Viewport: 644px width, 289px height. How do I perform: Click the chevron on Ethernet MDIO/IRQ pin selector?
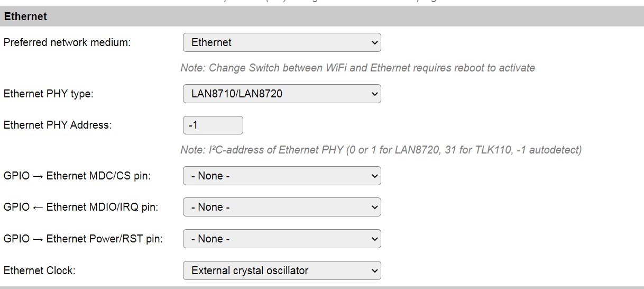pyautogui.click(x=374, y=207)
